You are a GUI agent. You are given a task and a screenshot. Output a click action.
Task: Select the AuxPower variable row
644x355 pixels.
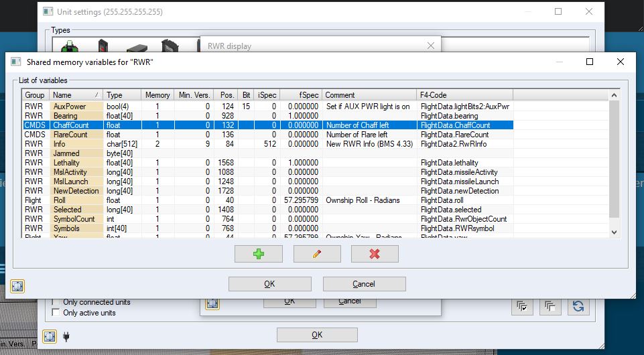coord(268,106)
